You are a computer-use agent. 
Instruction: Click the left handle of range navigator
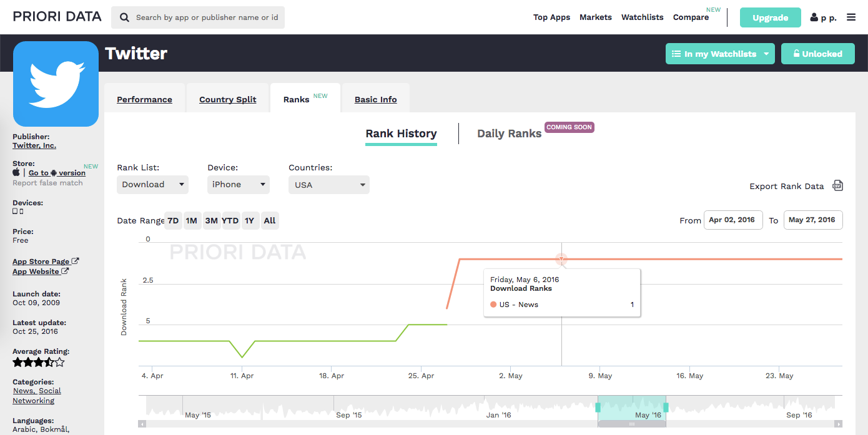598,408
